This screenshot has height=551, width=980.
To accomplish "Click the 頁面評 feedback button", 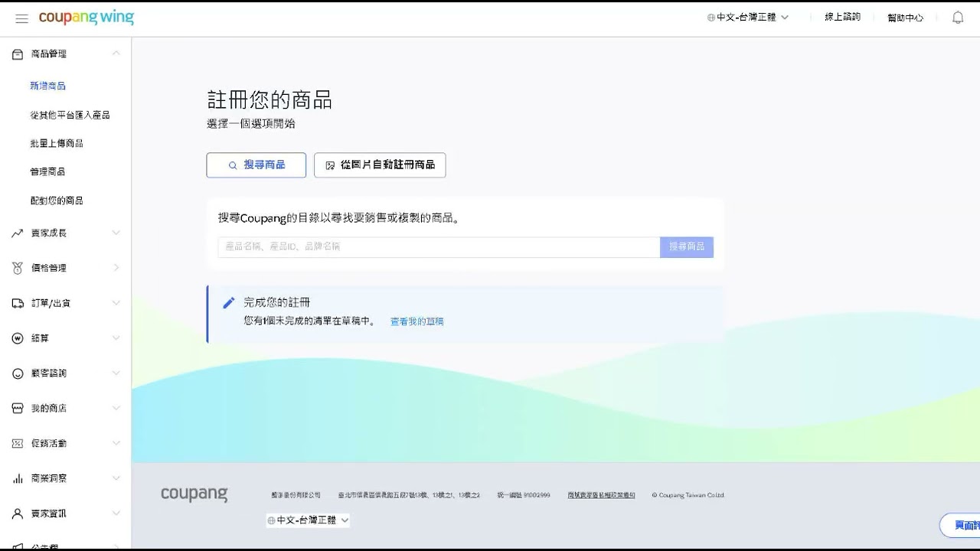I will tap(960, 526).
